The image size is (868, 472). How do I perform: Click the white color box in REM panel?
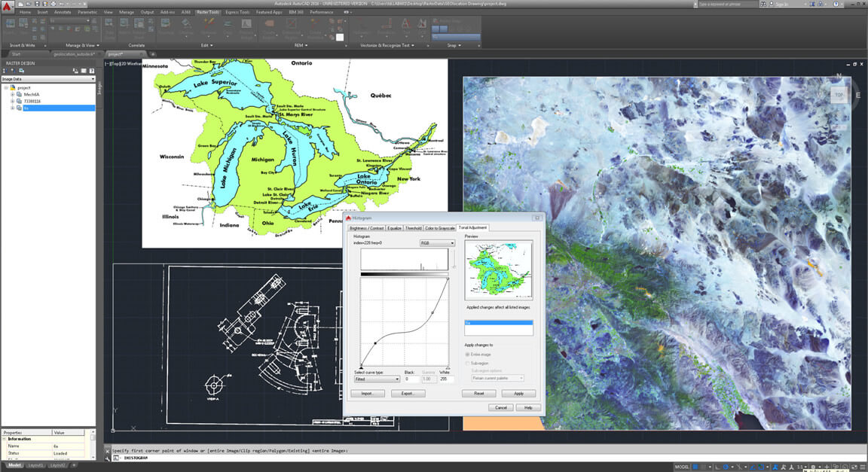(x=340, y=37)
